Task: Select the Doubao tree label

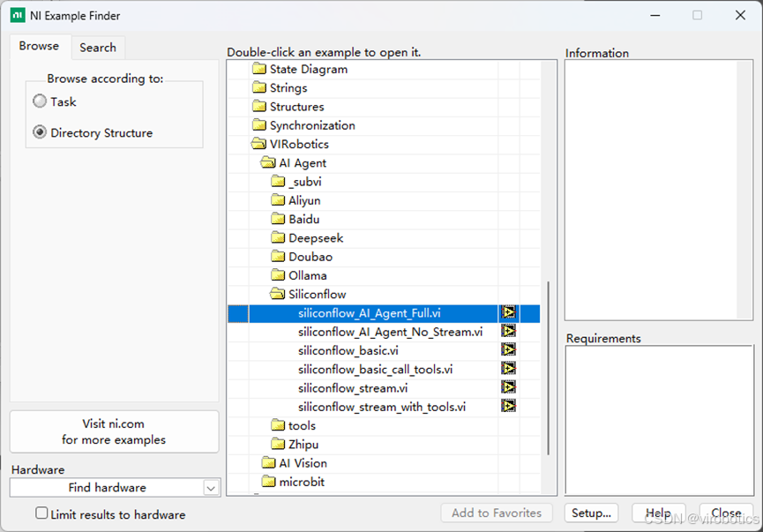Action: tap(310, 257)
